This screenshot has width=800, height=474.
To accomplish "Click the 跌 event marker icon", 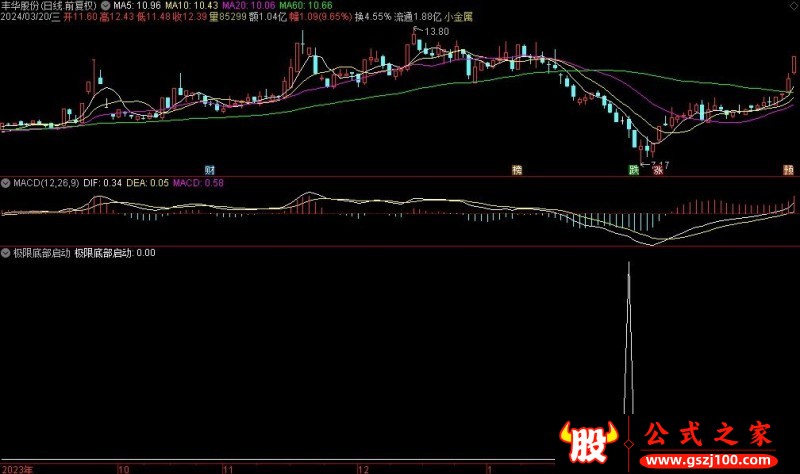I will point(634,169).
